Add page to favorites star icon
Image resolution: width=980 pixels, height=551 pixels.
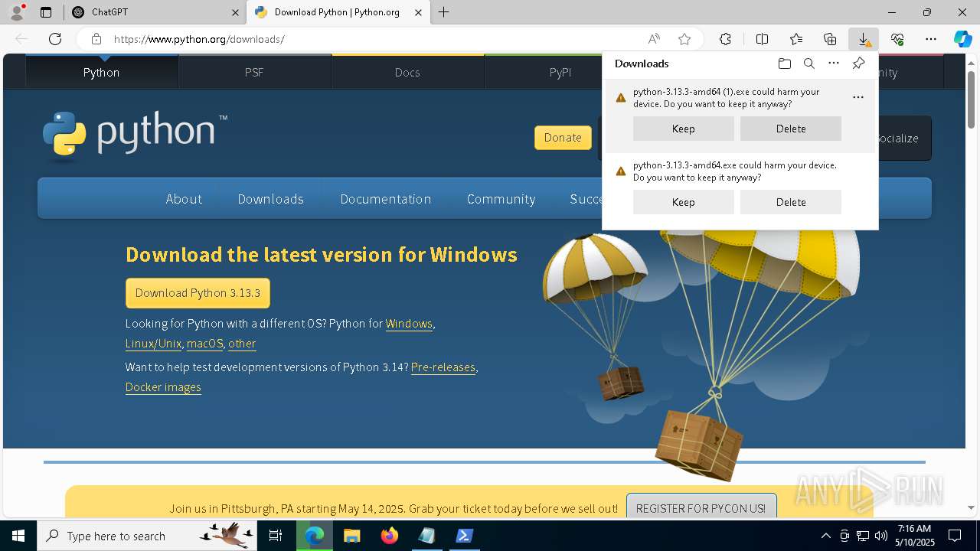coord(684,39)
